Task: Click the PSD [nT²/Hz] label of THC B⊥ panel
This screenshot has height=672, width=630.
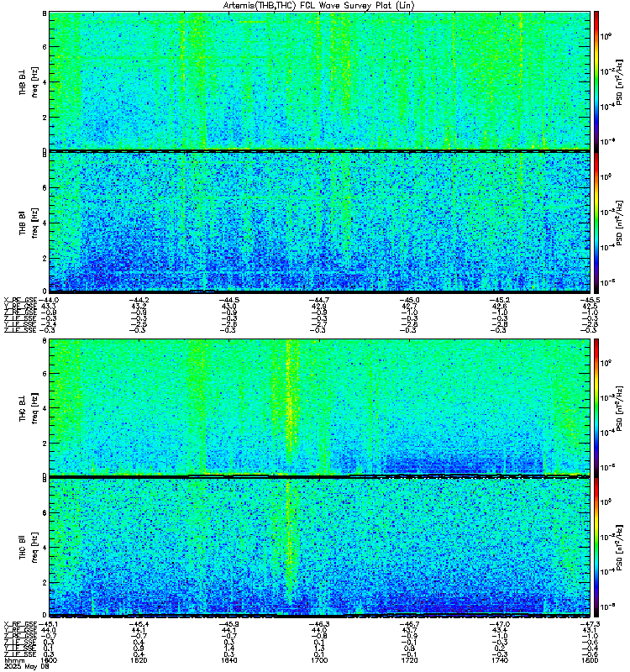Action: [619, 408]
